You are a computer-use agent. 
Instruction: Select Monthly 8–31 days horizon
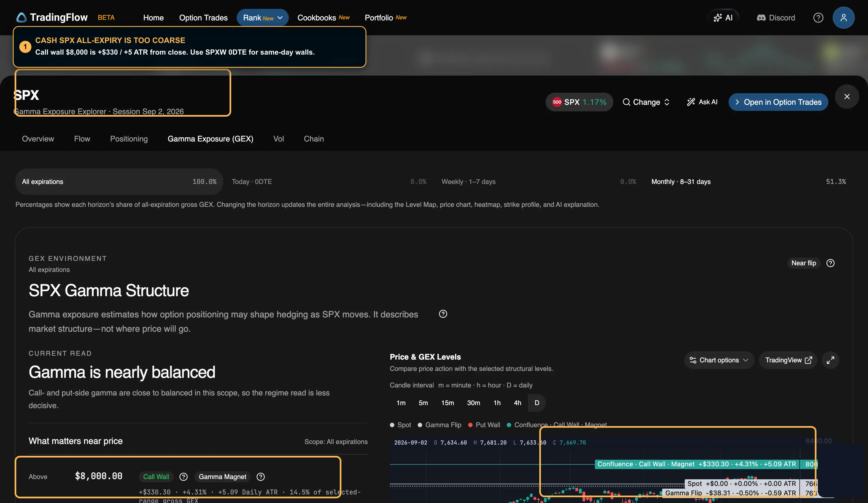click(x=748, y=182)
